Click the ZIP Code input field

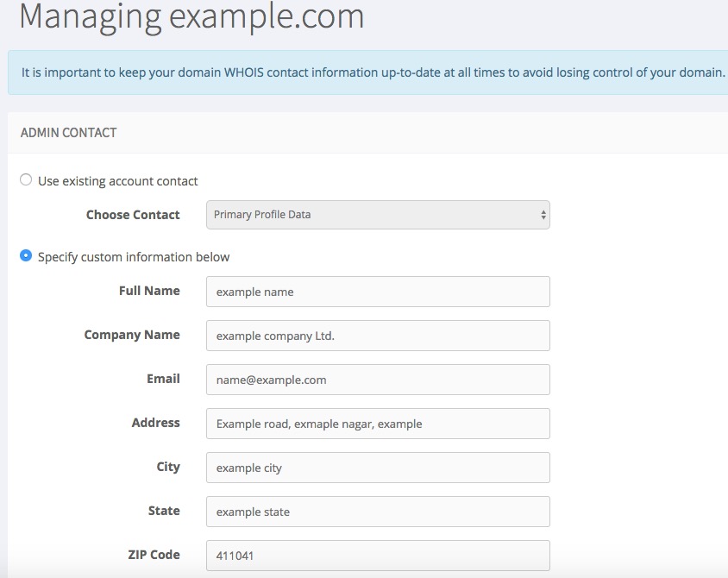tap(378, 556)
